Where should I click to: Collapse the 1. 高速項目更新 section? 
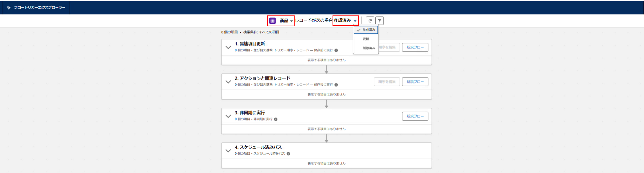tap(228, 47)
